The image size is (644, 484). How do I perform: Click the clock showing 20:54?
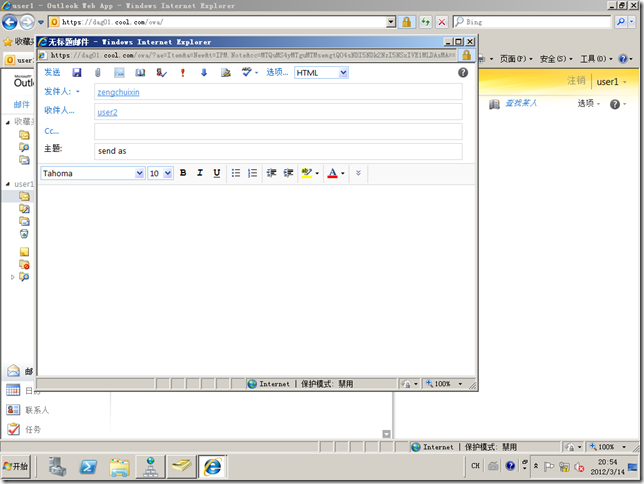pos(607,462)
